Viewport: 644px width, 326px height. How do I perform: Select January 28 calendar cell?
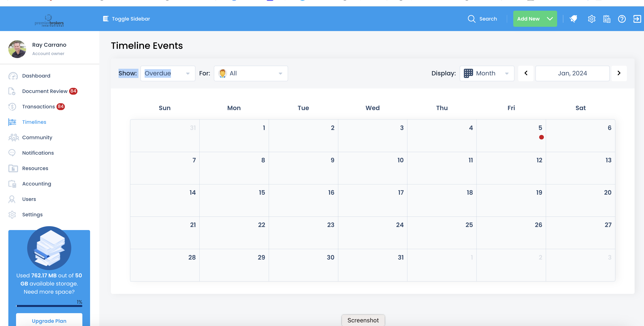pos(165,265)
